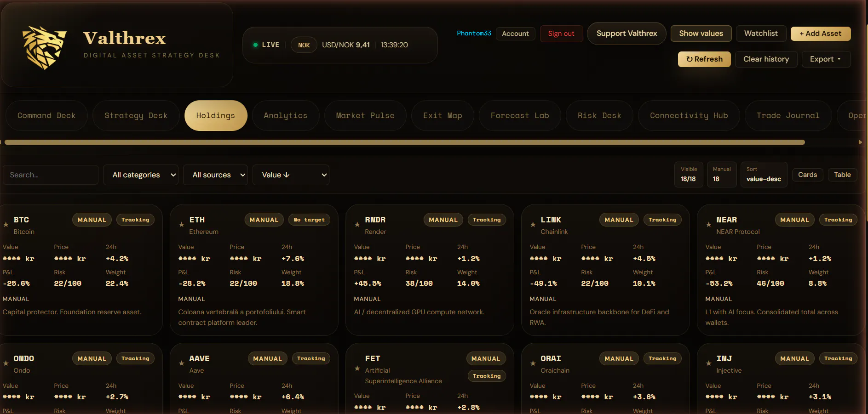Viewport: 868px width, 414px height.
Task: Open the Account page
Action: (515, 34)
